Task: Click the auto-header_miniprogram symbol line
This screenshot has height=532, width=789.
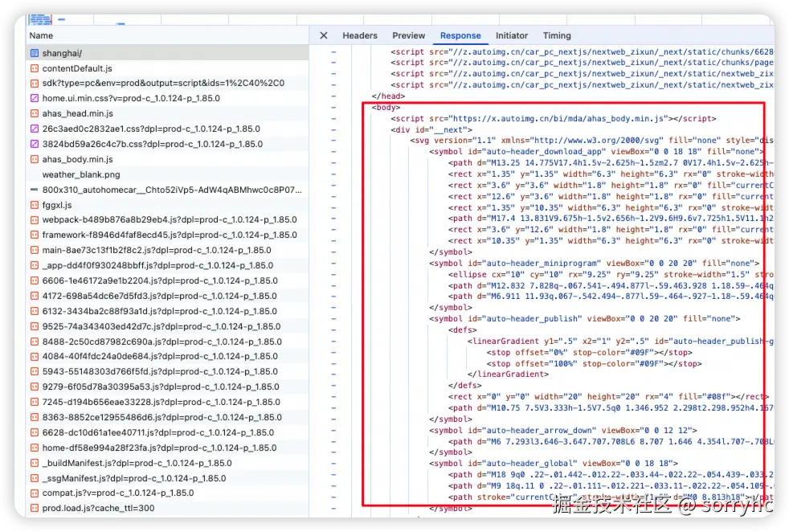Action: tap(595, 264)
